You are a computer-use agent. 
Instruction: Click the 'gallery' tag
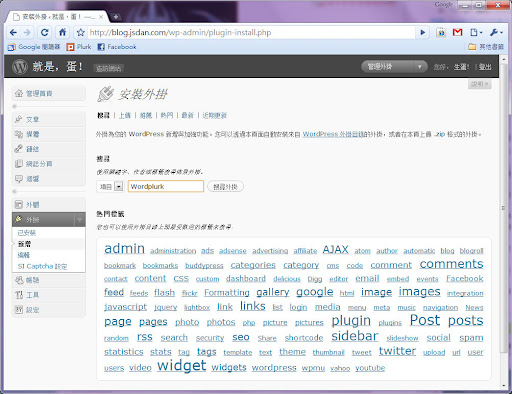[x=273, y=293]
